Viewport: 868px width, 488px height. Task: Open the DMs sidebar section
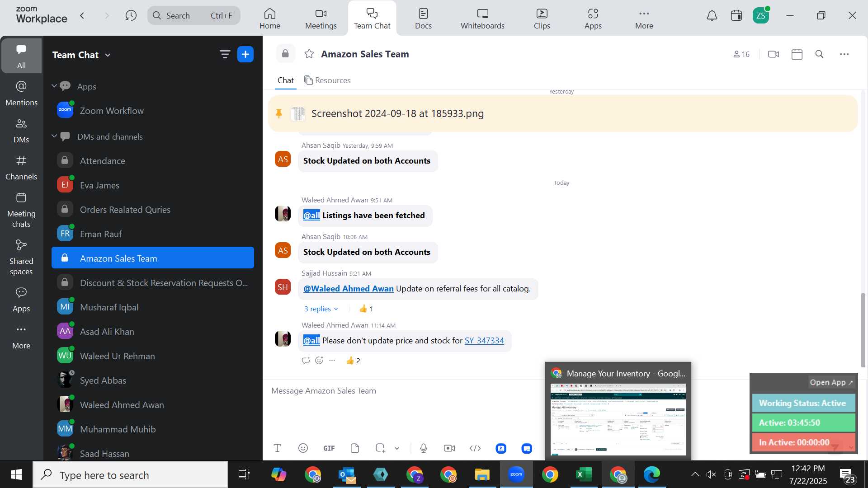pos(21,131)
